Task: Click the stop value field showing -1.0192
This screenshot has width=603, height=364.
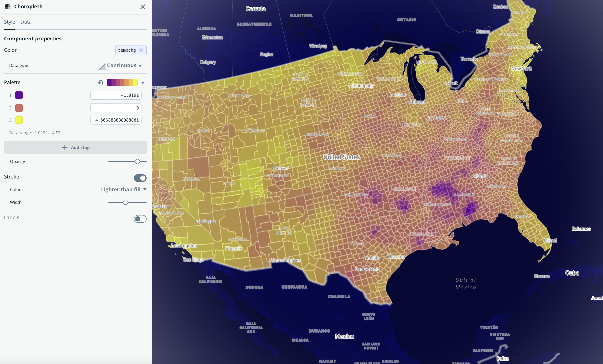Action: point(116,95)
